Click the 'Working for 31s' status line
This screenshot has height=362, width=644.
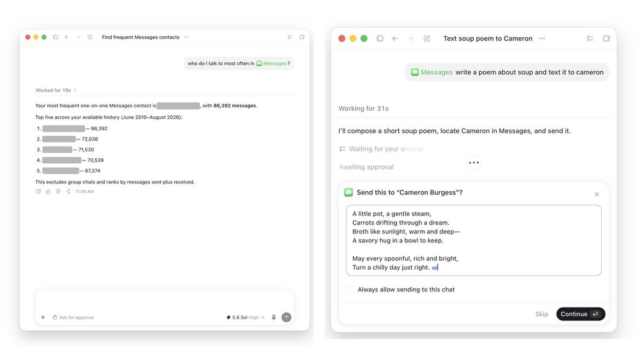click(x=363, y=109)
